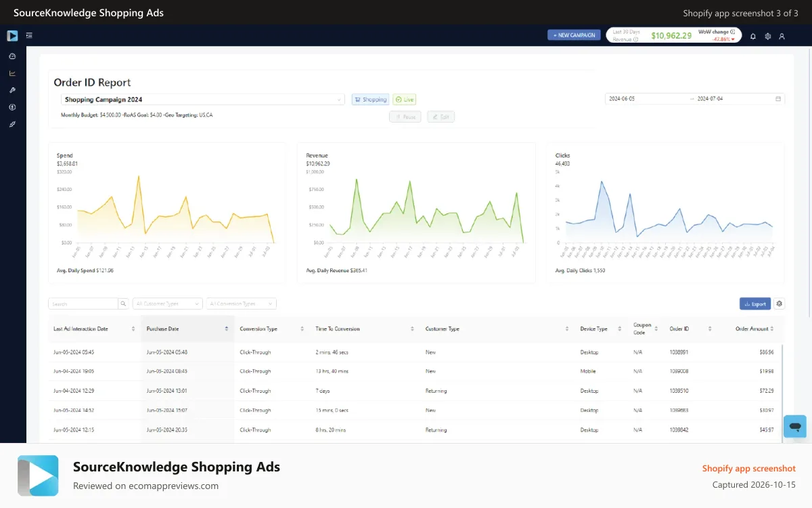812x508 pixels.
Task: Click the Revenue chart
Action: click(x=416, y=213)
